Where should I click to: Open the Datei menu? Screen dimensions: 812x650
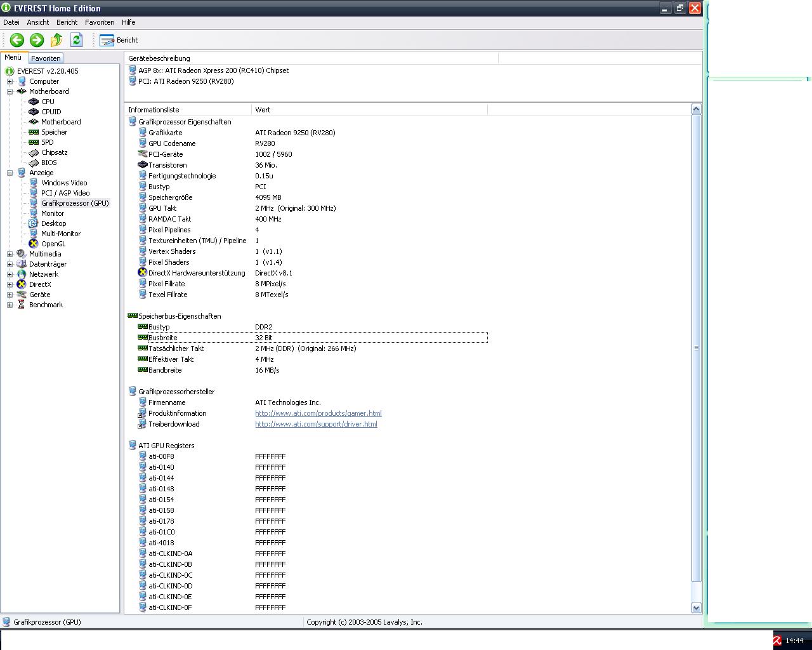(x=11, y=22)
